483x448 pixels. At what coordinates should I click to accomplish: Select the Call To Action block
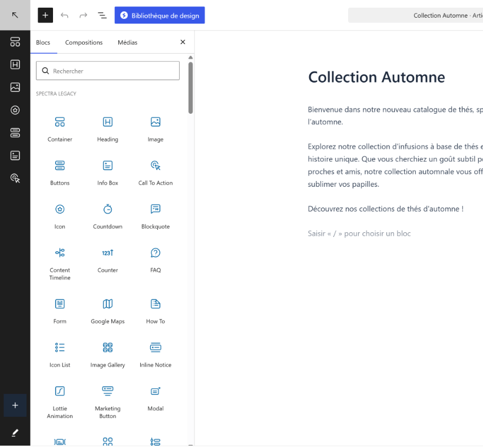pos(156,173)
